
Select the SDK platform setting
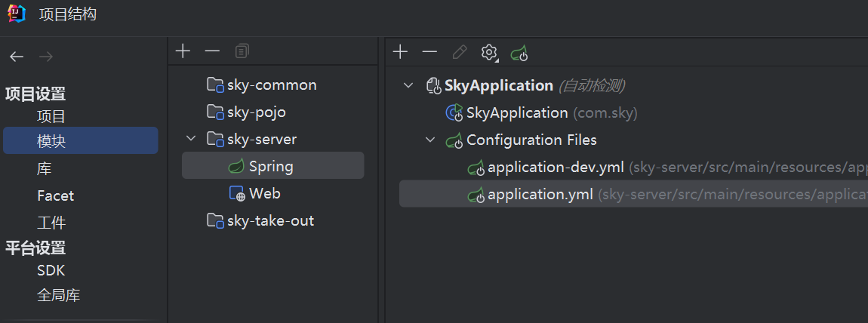coord(51,270)
